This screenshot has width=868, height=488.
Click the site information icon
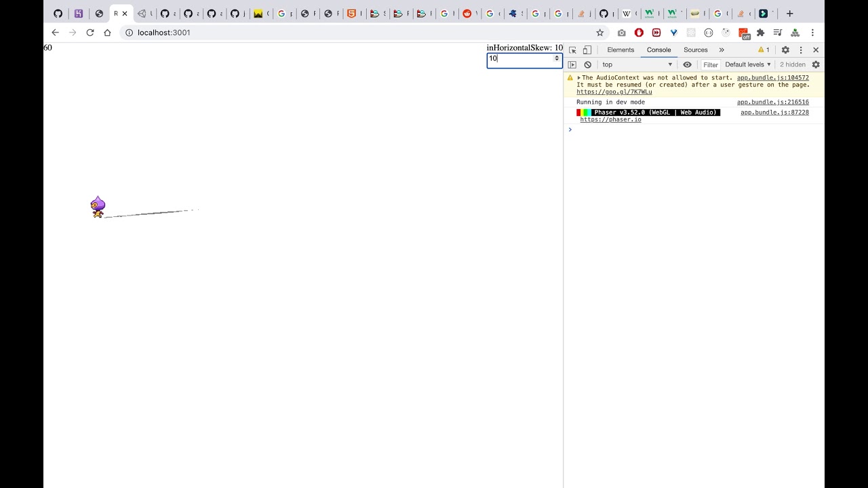(129, 33)
